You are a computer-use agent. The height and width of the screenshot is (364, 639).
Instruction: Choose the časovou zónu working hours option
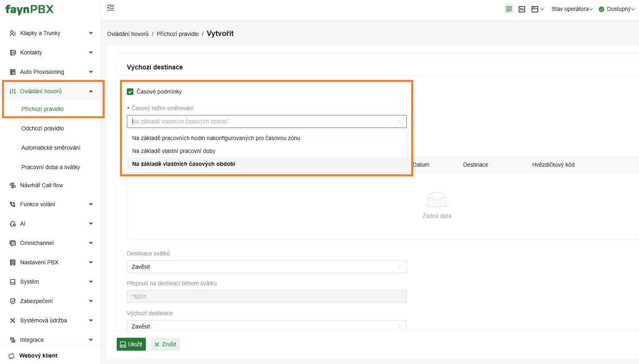pos(216,138)
